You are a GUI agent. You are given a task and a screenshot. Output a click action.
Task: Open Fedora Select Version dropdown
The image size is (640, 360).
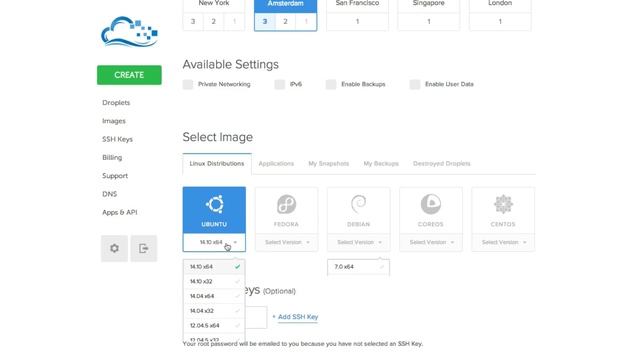tap(286, 242)
